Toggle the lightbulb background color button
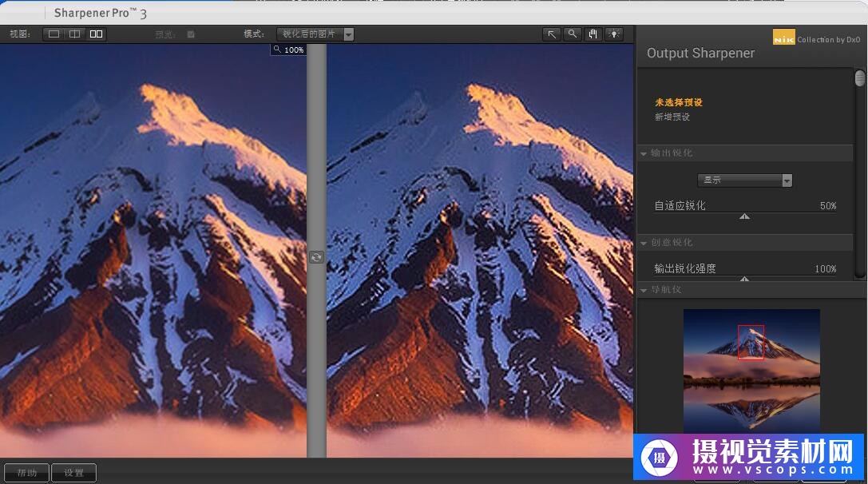 click(x=613, y=34)
